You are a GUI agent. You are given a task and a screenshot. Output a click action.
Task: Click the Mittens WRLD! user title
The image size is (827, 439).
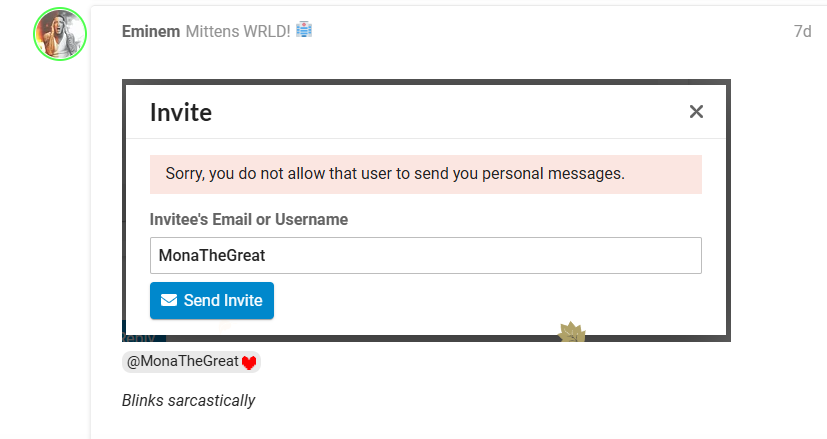coord(238,31)
